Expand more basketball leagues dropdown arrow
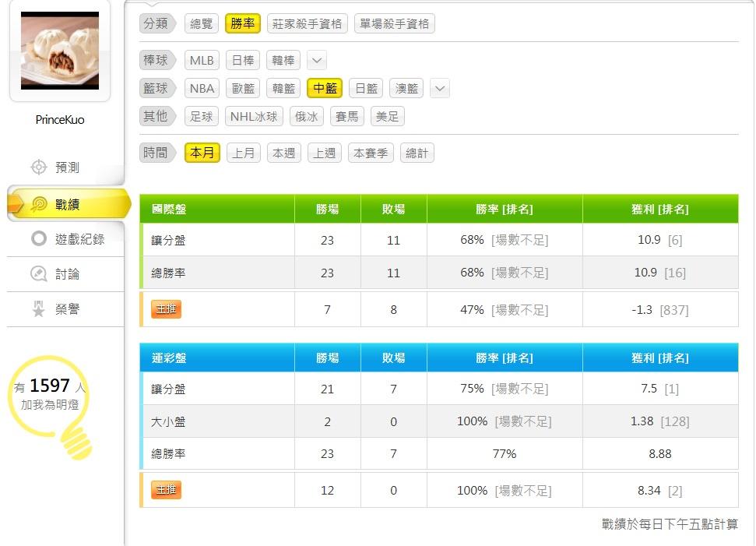Image resolution: width=756 pixels, height=546 pixels. tap(440, 88)
